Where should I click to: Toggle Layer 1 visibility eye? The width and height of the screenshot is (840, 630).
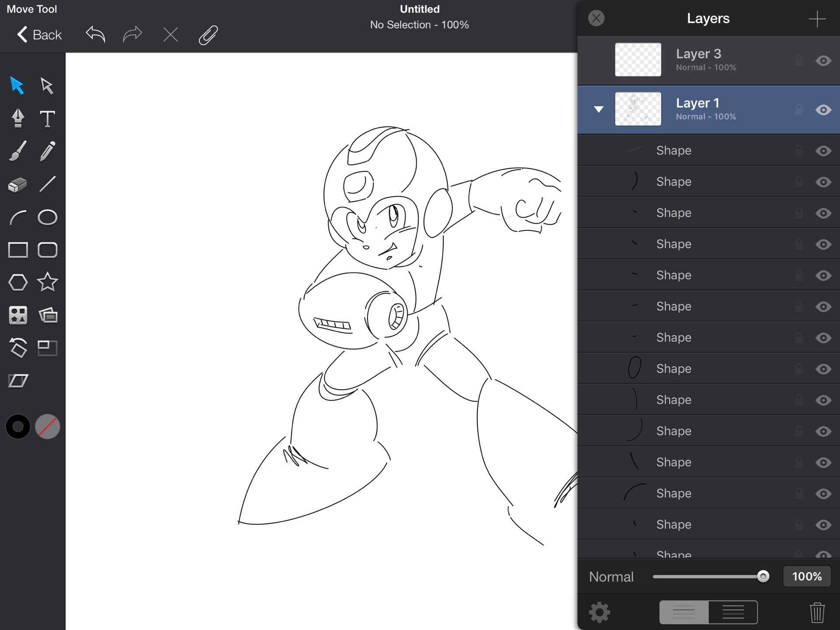pos(823,110)
